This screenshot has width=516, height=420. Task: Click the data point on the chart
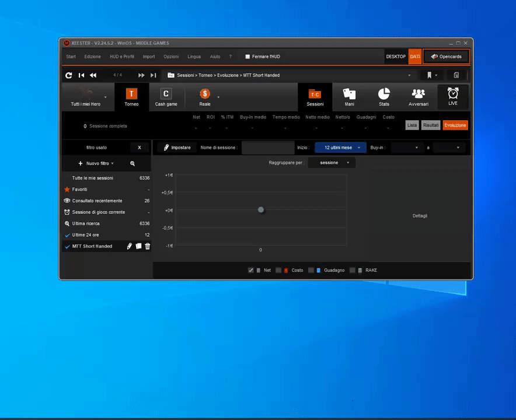pyautogui.click(x=261, y=209)
